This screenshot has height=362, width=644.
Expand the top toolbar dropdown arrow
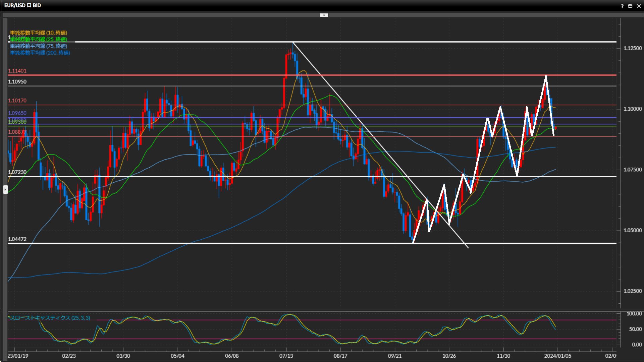click(324, 15)
